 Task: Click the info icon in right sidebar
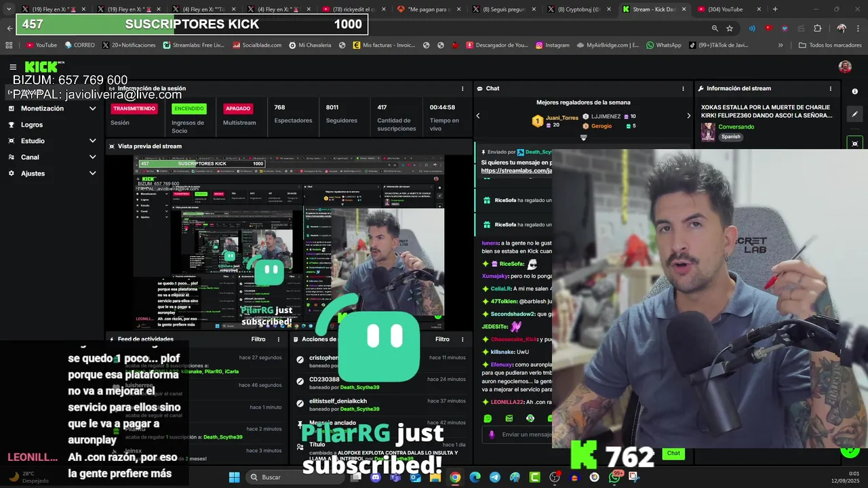[x=854, y=91]
